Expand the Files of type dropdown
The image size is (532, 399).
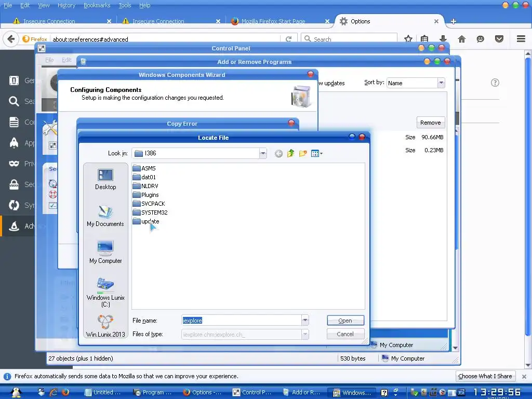click(x=305, y=334)
